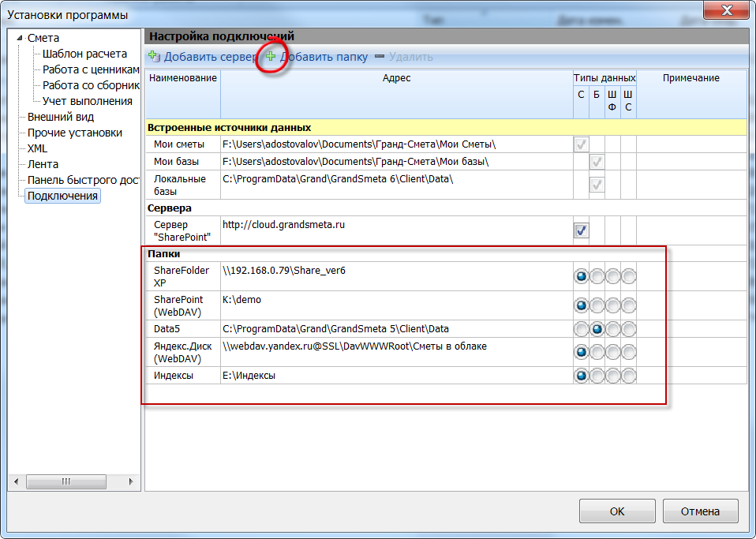The width and height of the screenshot is (756, 539).
Task: Click the http://cloud.grandsmeta.ru address cell
Action: [397, 230]
